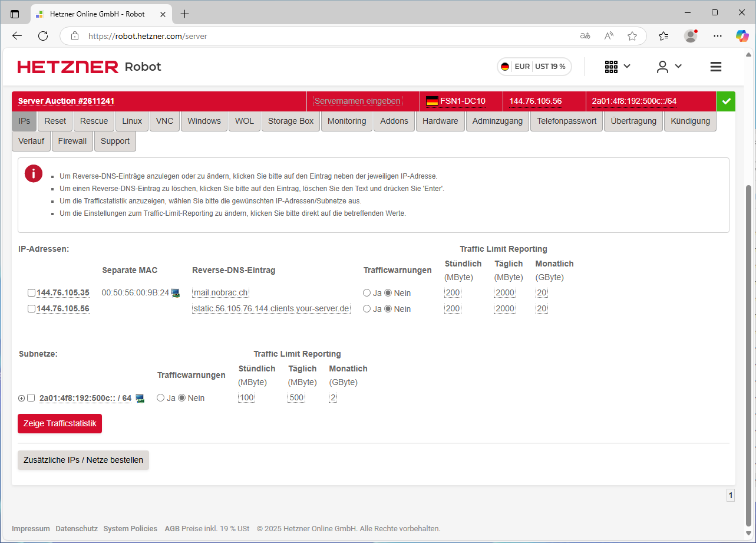Edit hourly limit 100 of subnet

(x=247, y=398)
